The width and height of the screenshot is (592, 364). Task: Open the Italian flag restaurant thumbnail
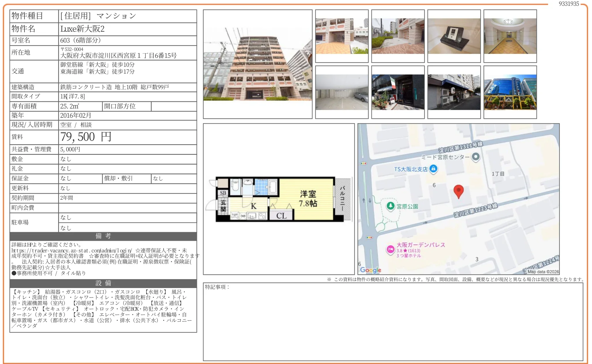(x=398, y=92)
